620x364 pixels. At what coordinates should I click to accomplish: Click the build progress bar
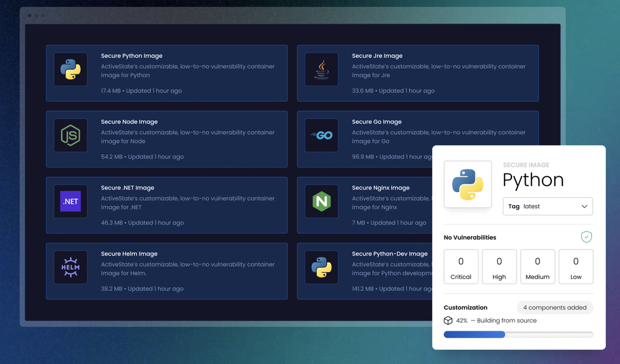coord(518,334)
